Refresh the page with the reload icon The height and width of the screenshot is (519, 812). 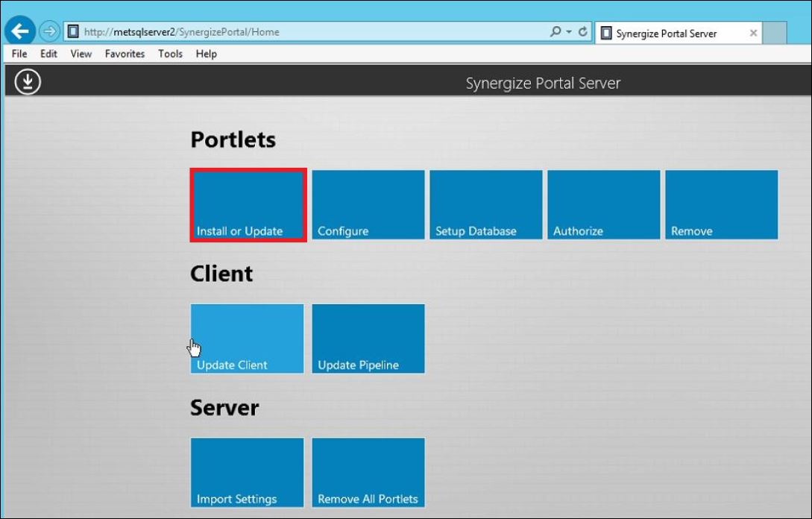(582, 31)
